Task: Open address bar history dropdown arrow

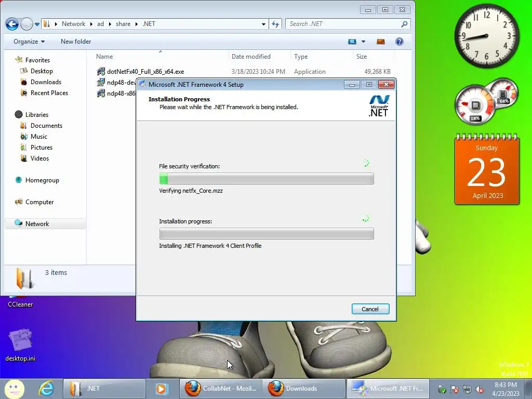Action: click(263, 24)
